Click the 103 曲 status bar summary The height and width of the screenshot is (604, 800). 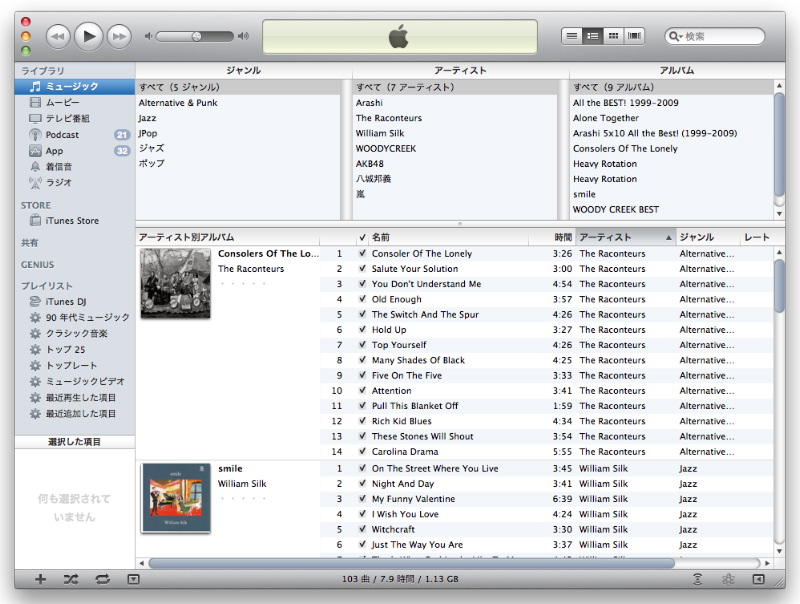[x=400, y=579]
